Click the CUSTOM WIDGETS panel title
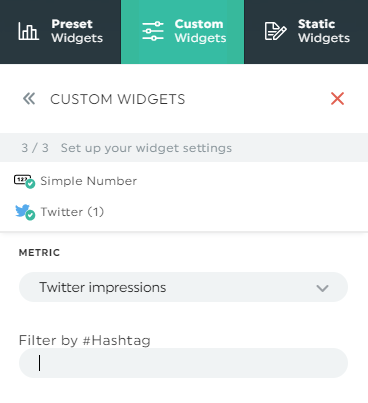 (117, 99)
